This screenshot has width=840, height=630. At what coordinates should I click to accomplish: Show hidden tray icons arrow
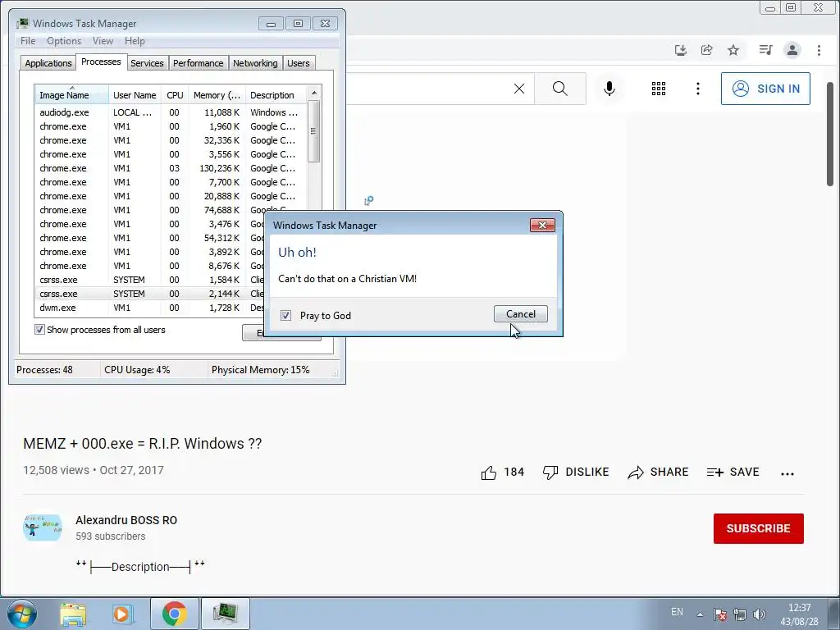700,614
